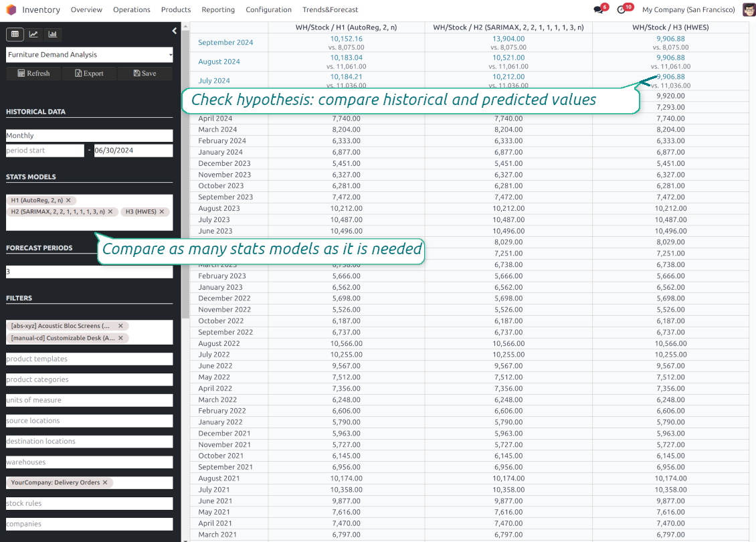Click the units of measure filter field
Image resolution: width=756 pixels, height=542 pixels.
click(89, 400)
